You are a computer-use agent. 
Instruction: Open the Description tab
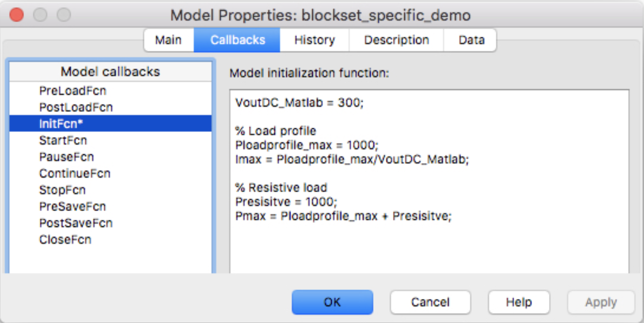tap(396, 40)
